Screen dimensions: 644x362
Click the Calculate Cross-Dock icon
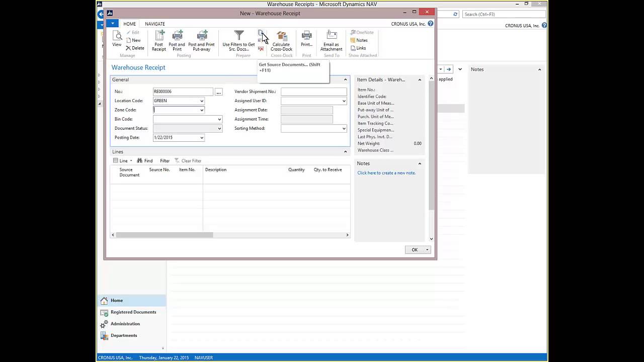click(282, 36)
